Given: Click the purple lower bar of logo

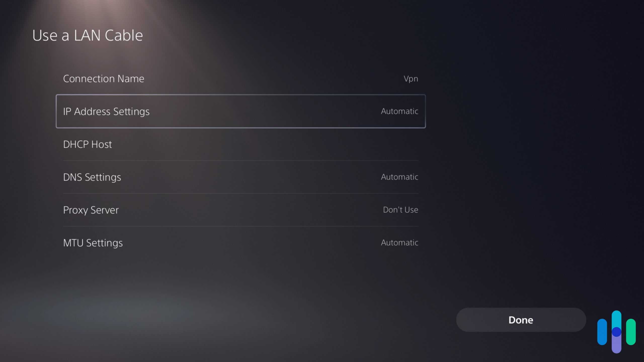Looking at the screenshot, I should [x=616, y=345].
